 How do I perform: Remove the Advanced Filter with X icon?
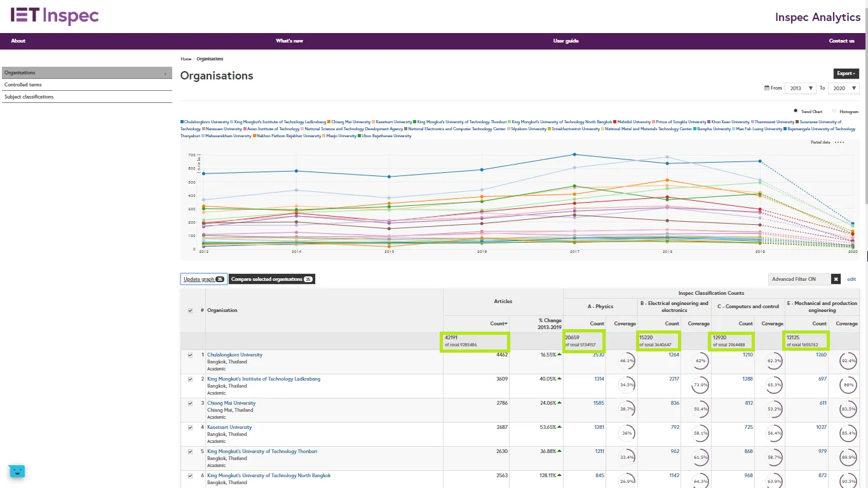[x=836, y=279]
